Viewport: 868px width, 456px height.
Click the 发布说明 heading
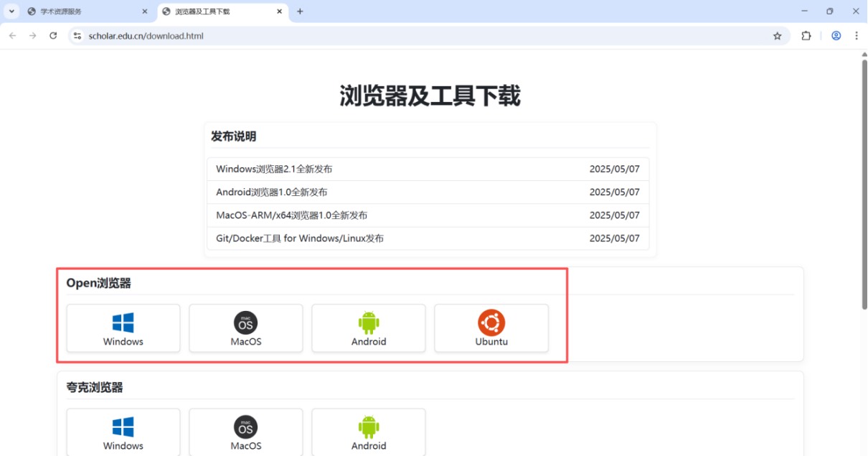(x=234, y=136)
